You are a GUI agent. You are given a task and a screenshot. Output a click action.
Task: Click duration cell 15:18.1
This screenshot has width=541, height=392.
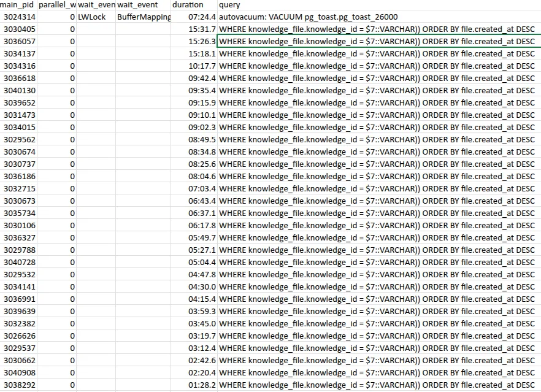coord(194,54)
